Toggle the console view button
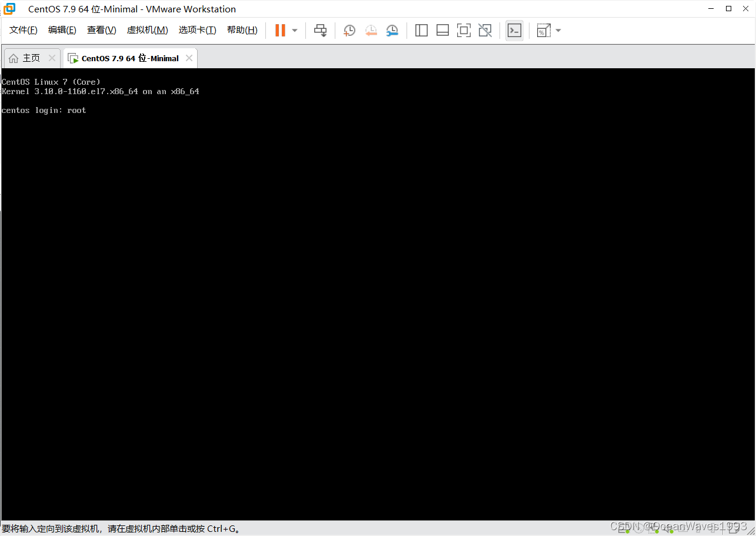This screenshot has width=756, height=536. click(514, 31)
